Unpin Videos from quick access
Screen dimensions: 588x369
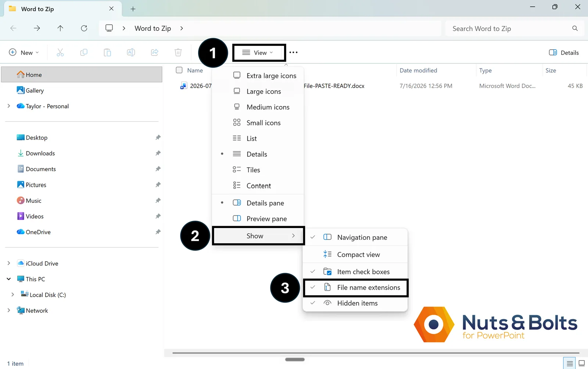(158, 216)
